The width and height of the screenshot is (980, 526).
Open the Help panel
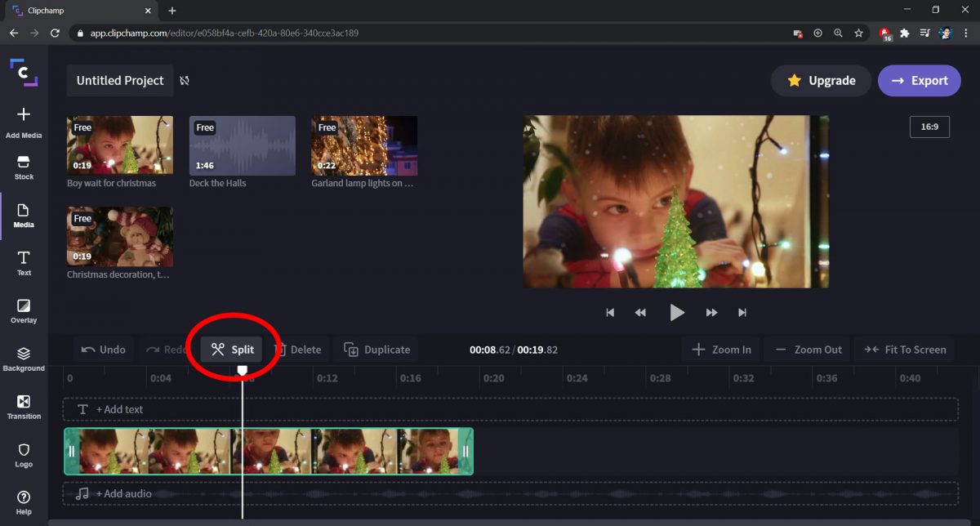tap(24, 500)
